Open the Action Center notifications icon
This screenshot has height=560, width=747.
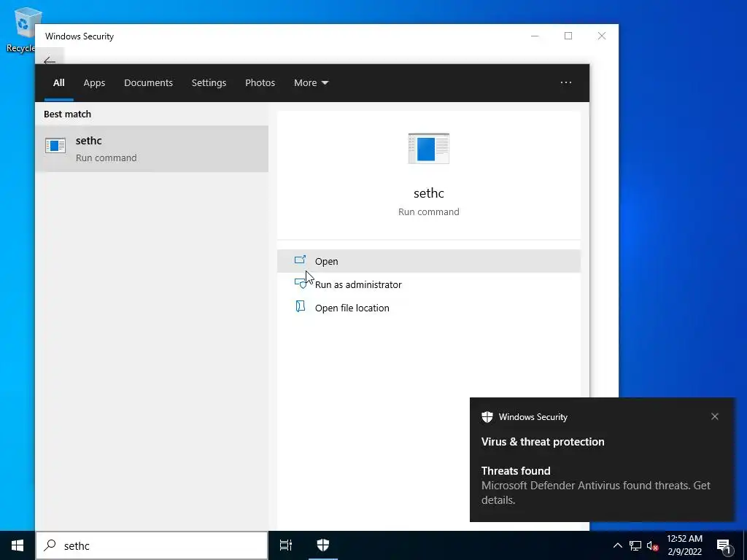click(x=724, y=546)
